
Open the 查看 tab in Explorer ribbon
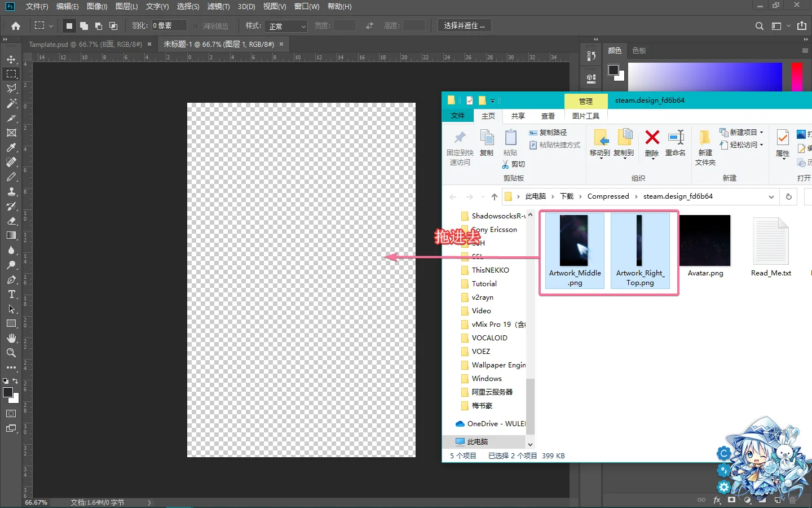[x=548, y=116]
